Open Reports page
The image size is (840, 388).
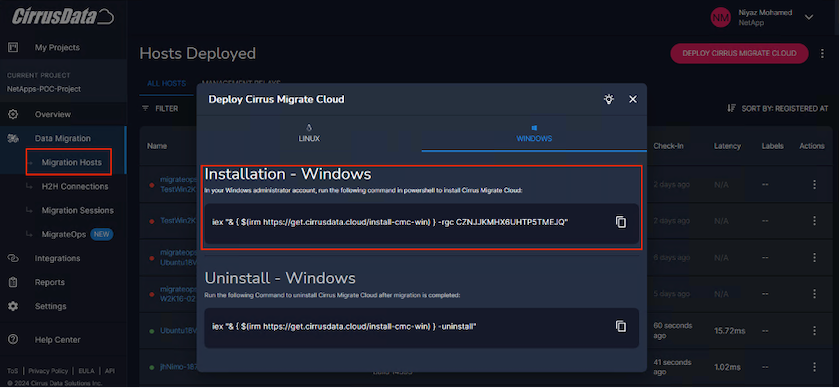(x=49, y=282)
